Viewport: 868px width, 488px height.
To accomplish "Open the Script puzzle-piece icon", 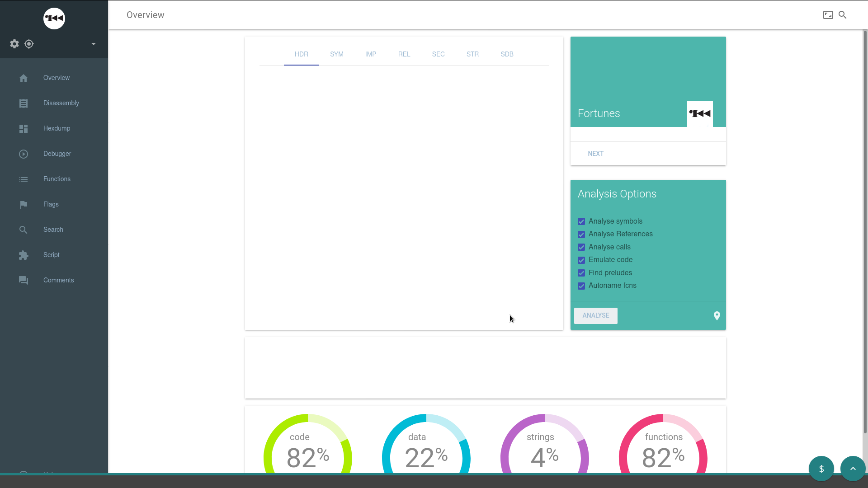I will click(x=24, y=255).
